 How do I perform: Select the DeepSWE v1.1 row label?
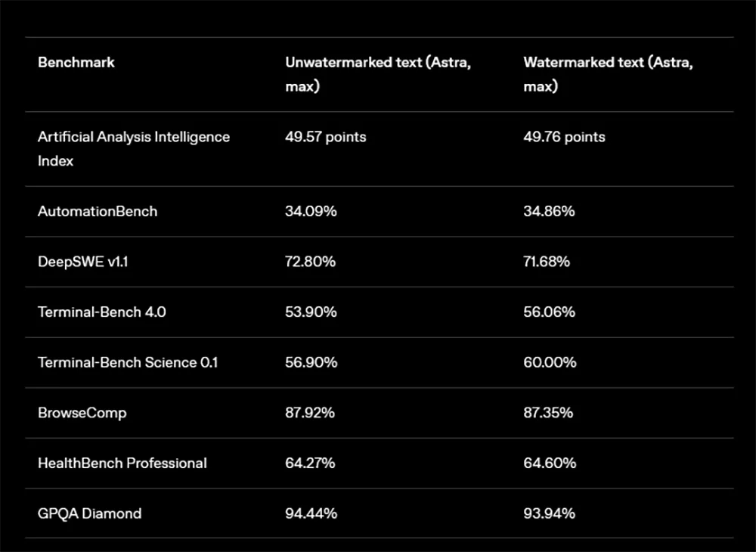pyautogui.click(x=83, y=262)
